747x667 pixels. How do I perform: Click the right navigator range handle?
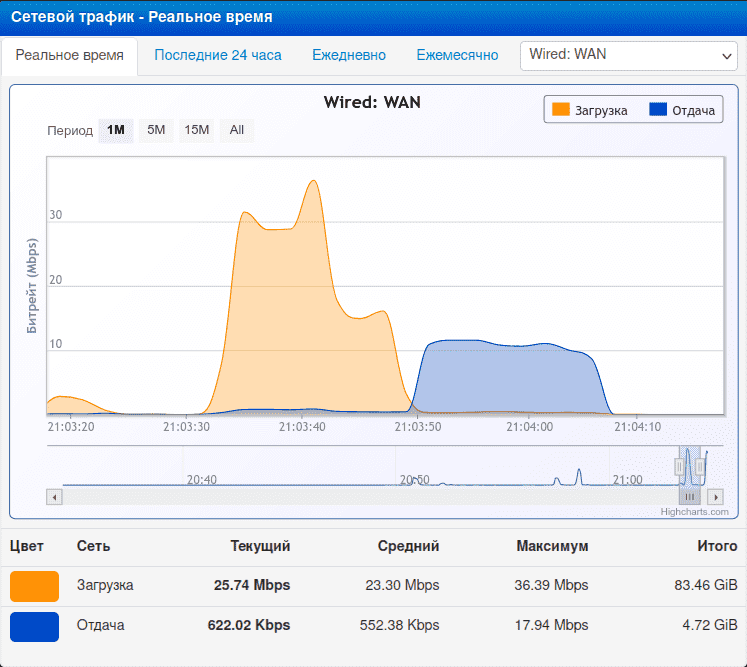[x=700, y=466]
